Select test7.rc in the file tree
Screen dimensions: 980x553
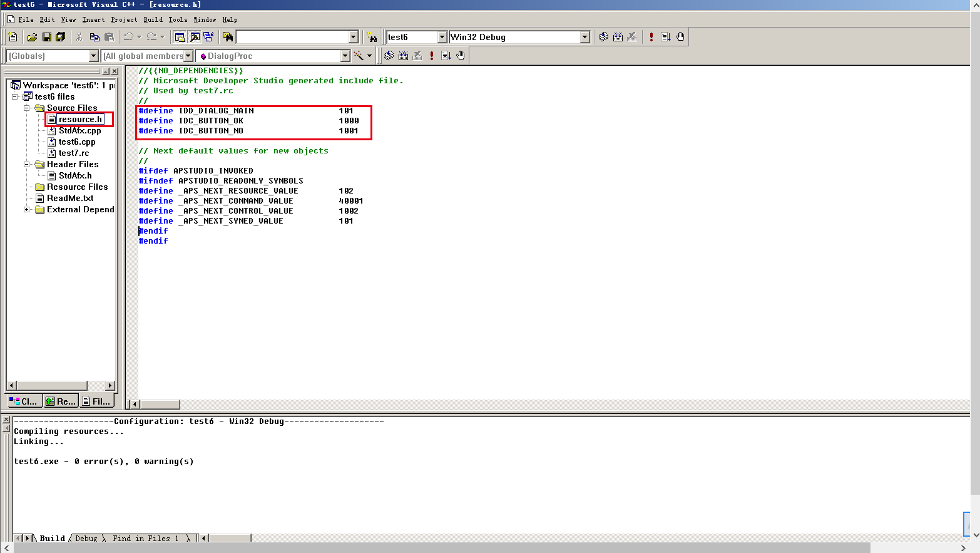(x=74, y=153)
